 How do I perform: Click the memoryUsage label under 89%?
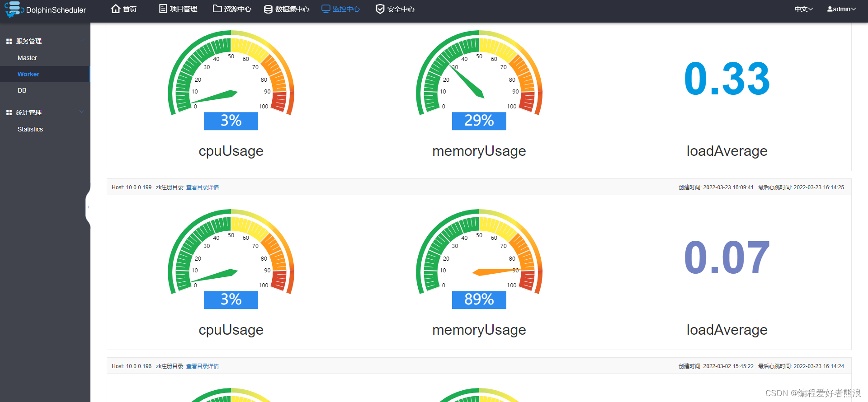pyautogui.click(x=479, y=330)
